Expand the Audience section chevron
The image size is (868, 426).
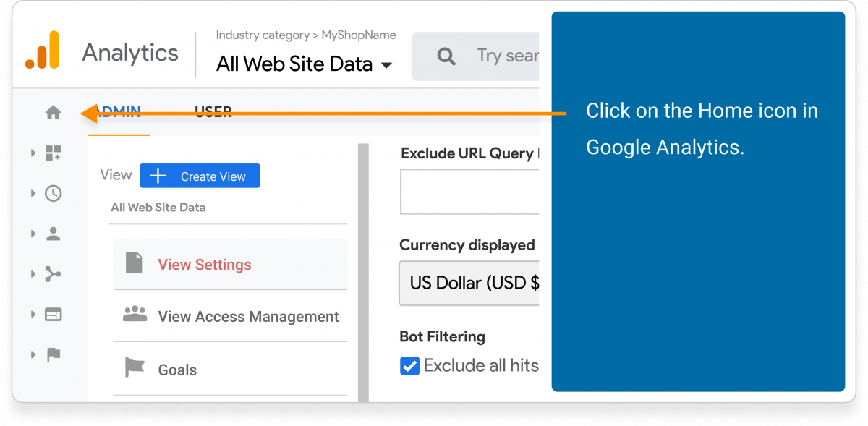coord(32,233)
